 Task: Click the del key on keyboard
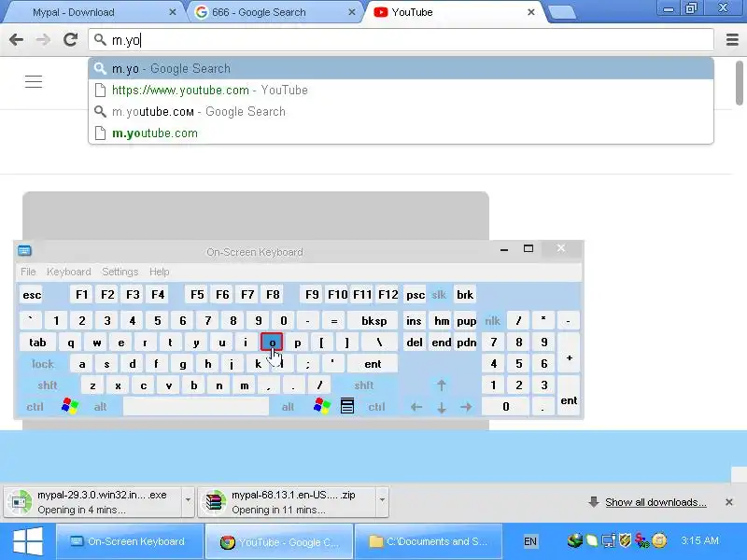pyautogui.click(x=415, y=343)
